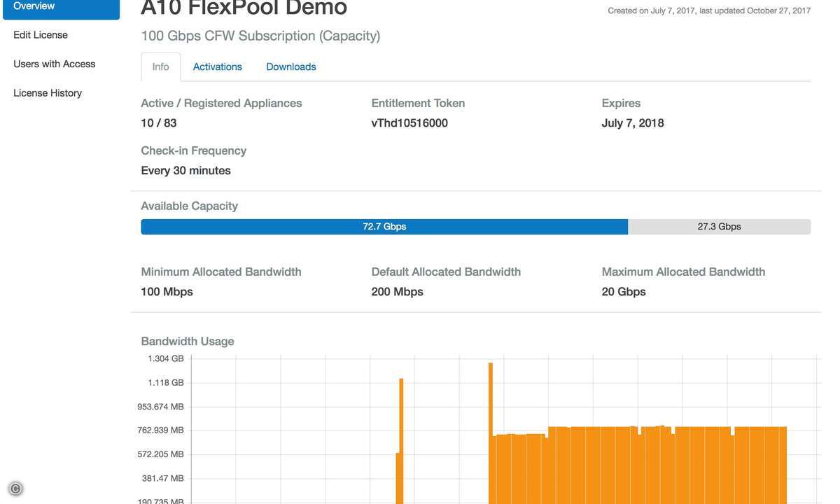
Task: Go to Users with Access
Action: pyautogui.click(x=55, y=64)
